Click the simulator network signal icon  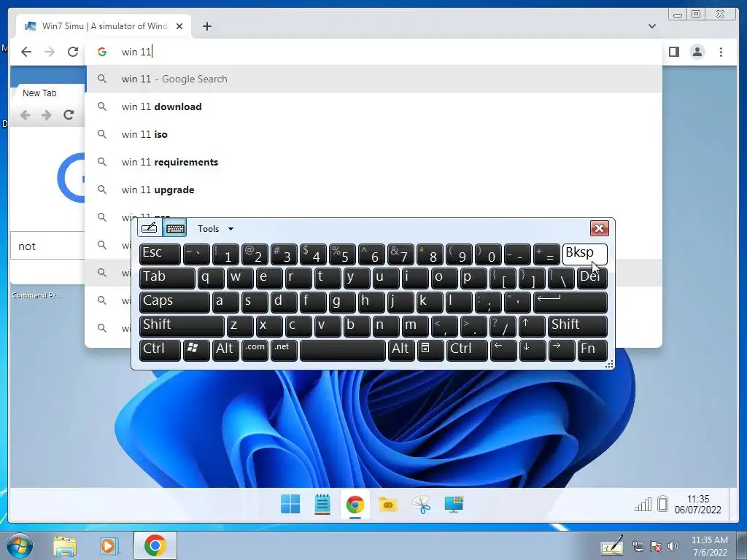tap(643, 505)
